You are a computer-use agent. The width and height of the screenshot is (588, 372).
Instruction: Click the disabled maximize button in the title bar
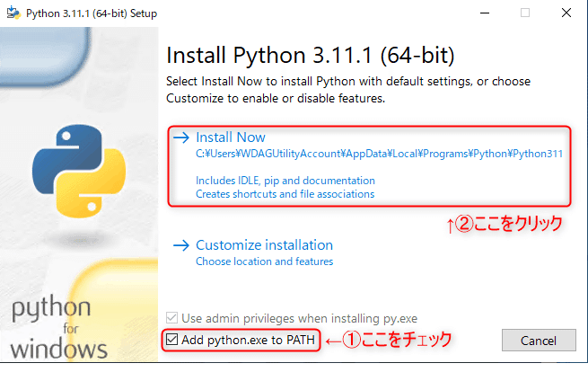coord(526,13)
